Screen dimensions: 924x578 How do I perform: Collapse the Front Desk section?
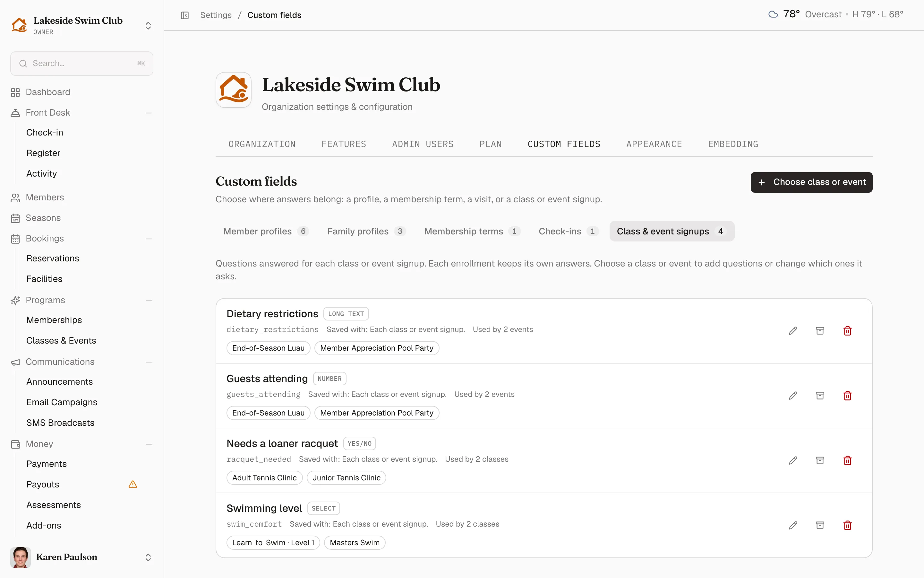[x=149, y=113]
